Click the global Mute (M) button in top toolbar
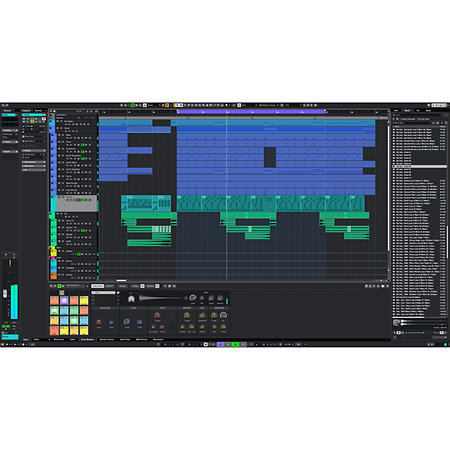 (121, 105)
